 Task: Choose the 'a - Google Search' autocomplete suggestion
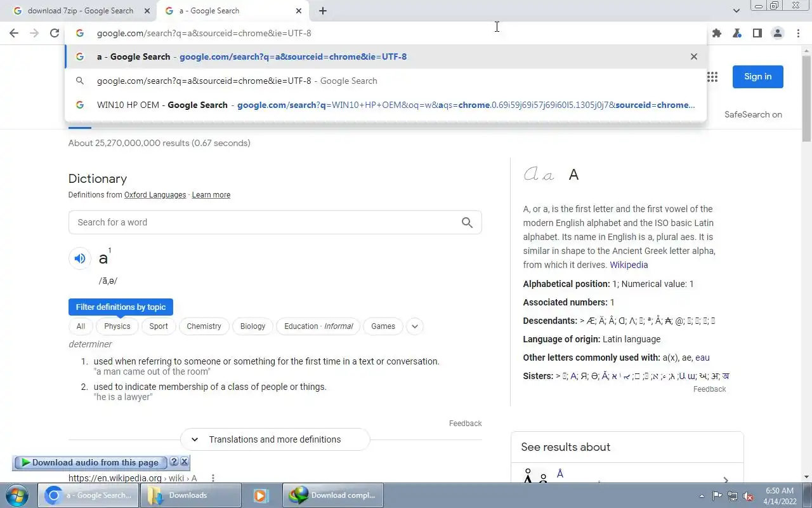tap(385, 57)
